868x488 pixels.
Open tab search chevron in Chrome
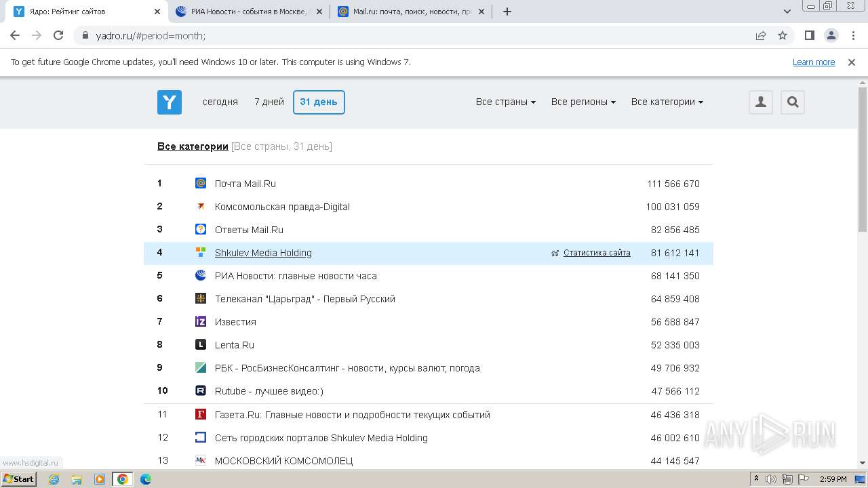pyautogui.click(x=787, y=12)
